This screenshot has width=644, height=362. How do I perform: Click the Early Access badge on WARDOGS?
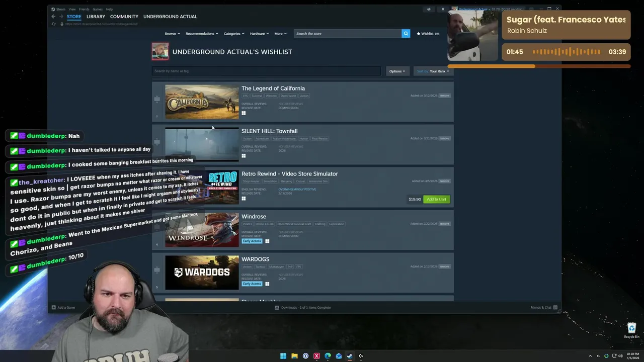click(x=252, y=284)
